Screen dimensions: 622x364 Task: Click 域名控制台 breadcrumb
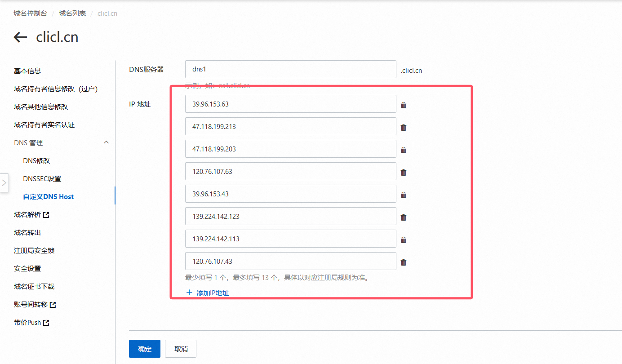30,13
